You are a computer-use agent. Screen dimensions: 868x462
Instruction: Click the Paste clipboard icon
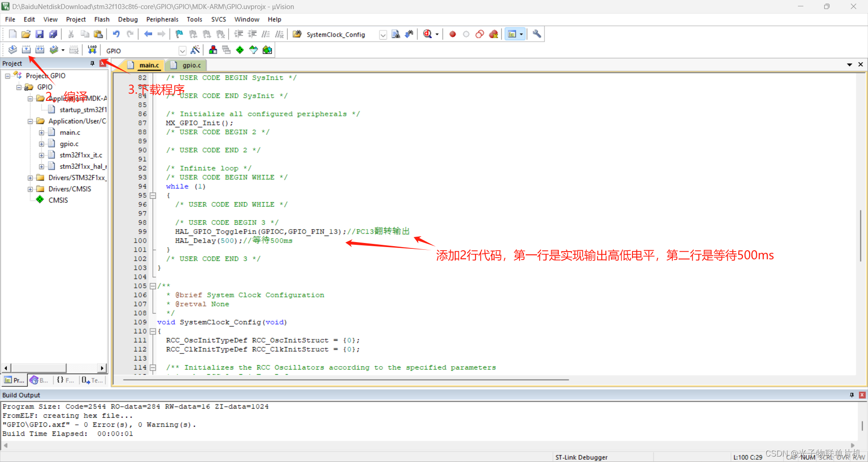click(98, 34)
